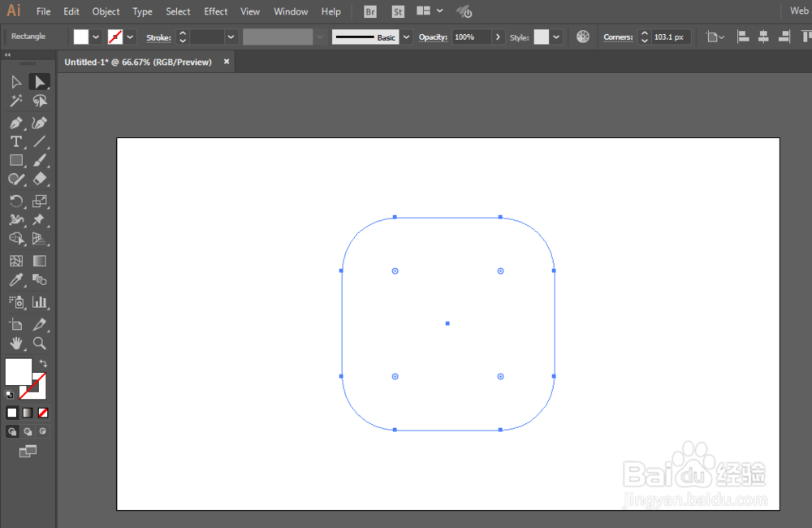Activate the Artboard tool

[16, 324]
